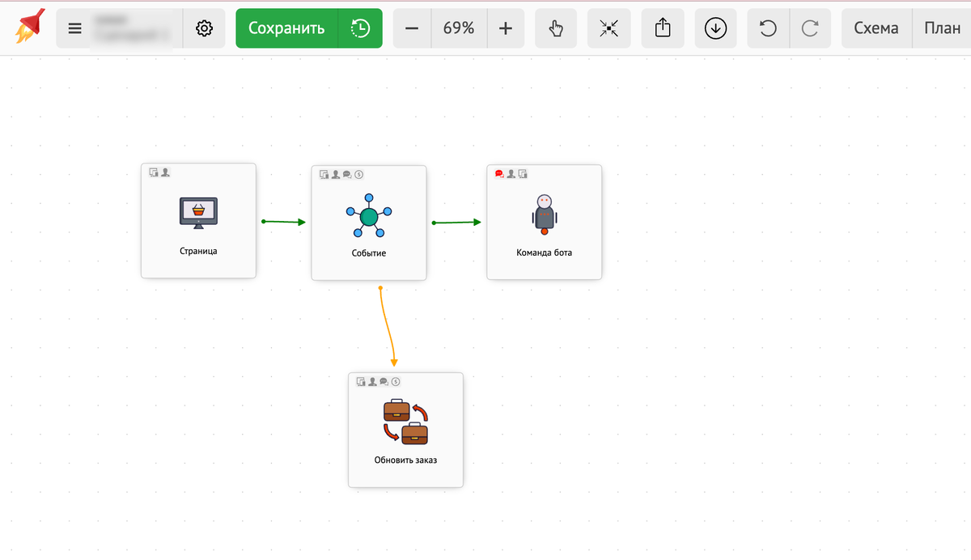
Task: Click the dollar badge on Обновить заказ
Action: click(396, 381)
